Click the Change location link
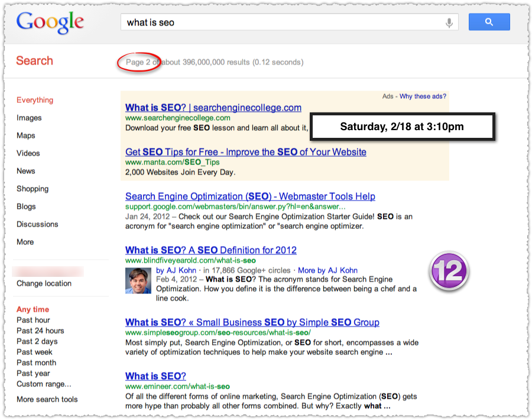Screen dimensions: 532x420 [44, 283]
